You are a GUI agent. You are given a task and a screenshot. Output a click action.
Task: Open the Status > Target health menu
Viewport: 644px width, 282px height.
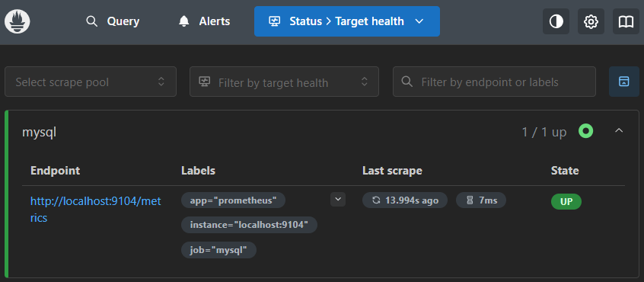tap(346, 21)
